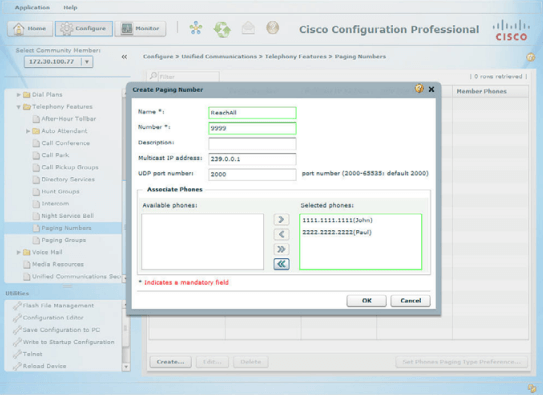The height and width of the screenshot is (395, 543).
Task: Expand the Dial Plans folder
Action: (x=18, y=95)
